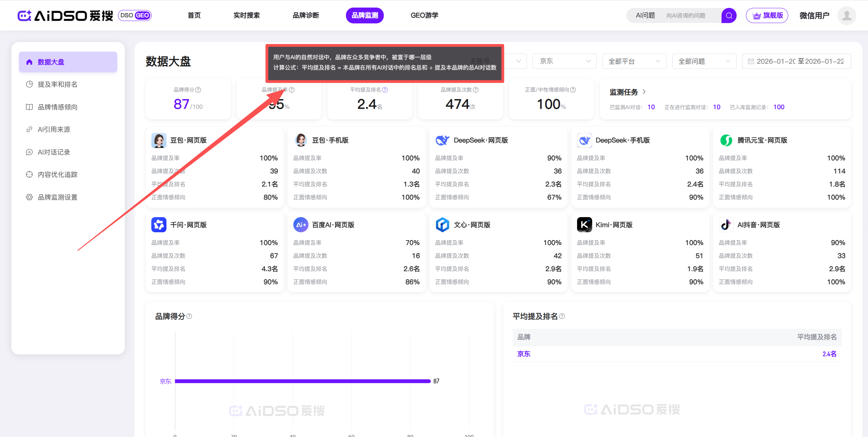
Task: Open AI对话记录 sidebar item
Action: 54,152
